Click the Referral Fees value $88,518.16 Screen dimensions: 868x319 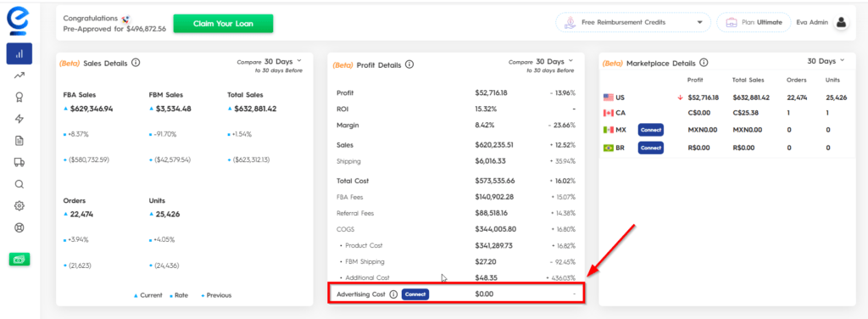coord(492,213)
